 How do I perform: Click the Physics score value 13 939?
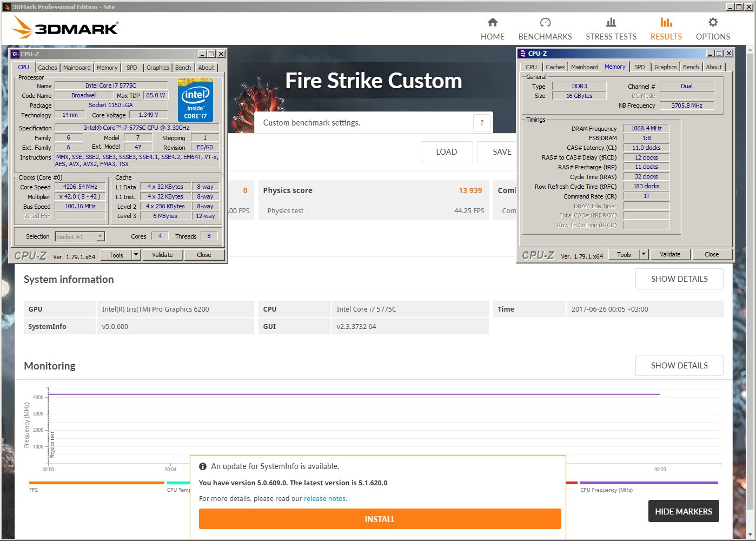tap(470, 190)
